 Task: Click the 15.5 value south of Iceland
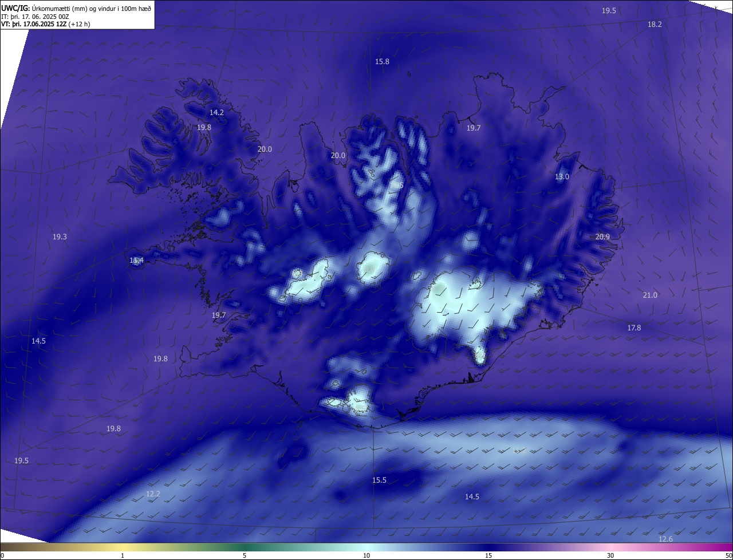pyautogui.click(x=379, y=480)
